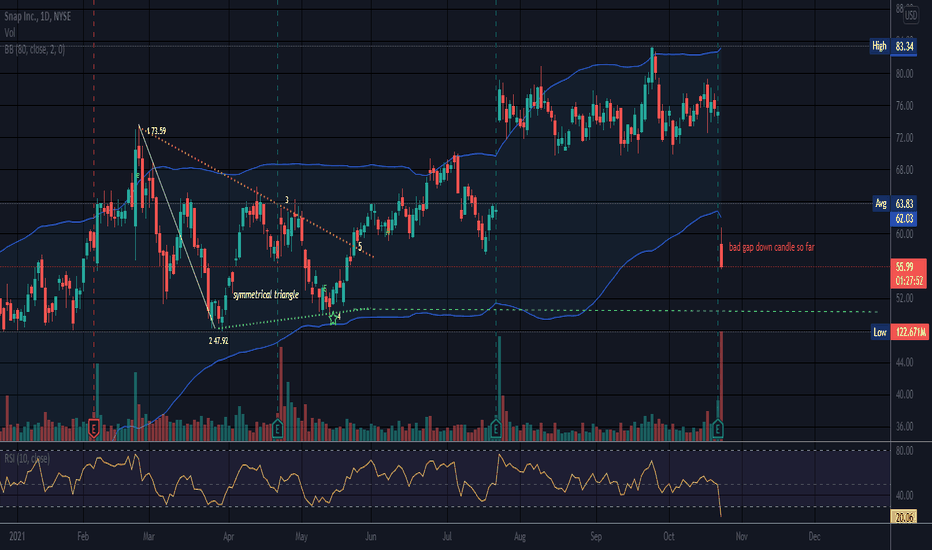Click the 72.00 price axis label
The width and height of the screenshot is (932, 550).
904,138
